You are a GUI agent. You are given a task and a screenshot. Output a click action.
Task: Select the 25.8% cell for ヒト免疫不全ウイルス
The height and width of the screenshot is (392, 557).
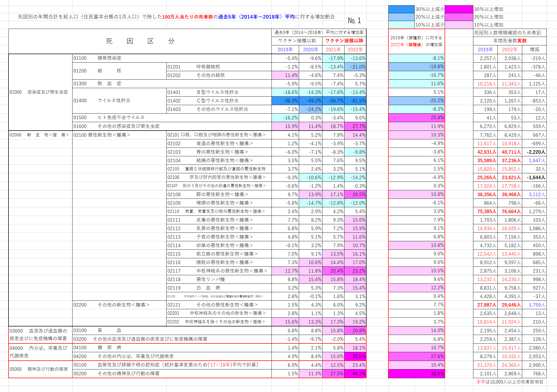click(x=416, y=118)
